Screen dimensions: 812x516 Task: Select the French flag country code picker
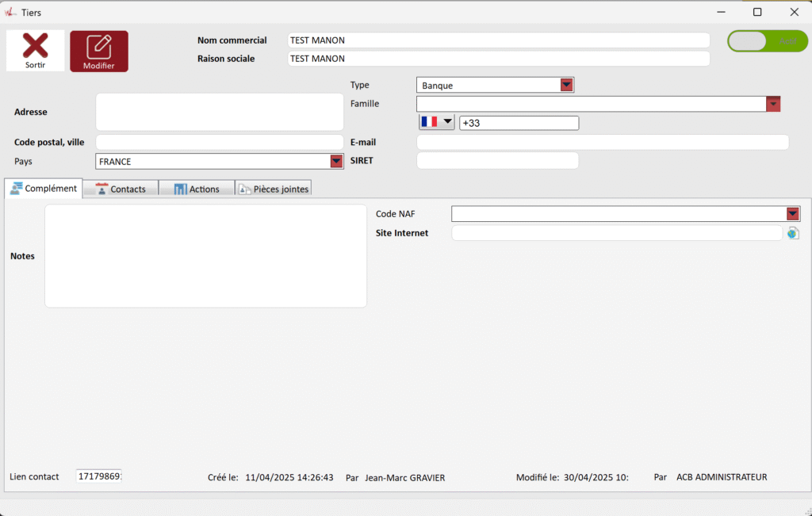[x=437, y=122]
